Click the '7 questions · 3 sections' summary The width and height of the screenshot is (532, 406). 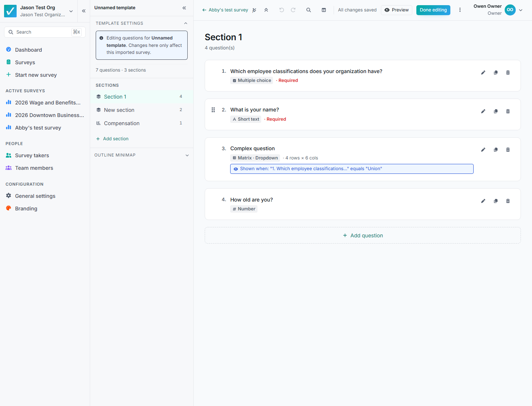click(x=121, y=70)
